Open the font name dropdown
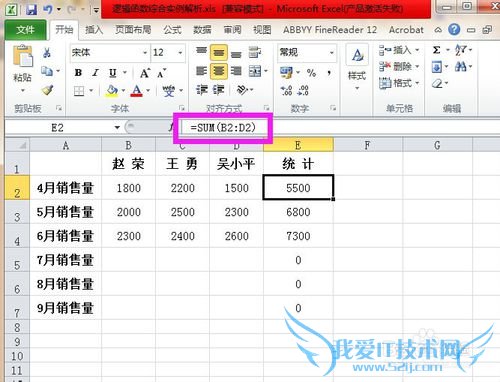This screenshot has width=500, height=382. coord(145,53)
